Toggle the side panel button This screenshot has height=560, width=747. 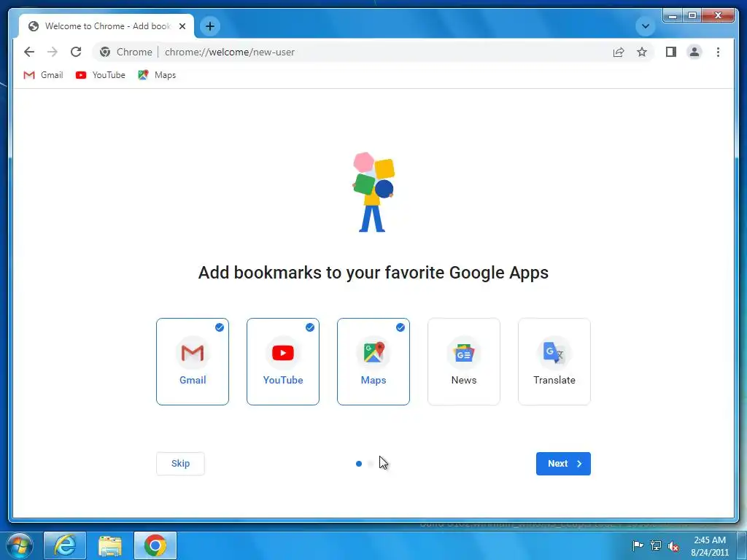[x=671, y=52]
